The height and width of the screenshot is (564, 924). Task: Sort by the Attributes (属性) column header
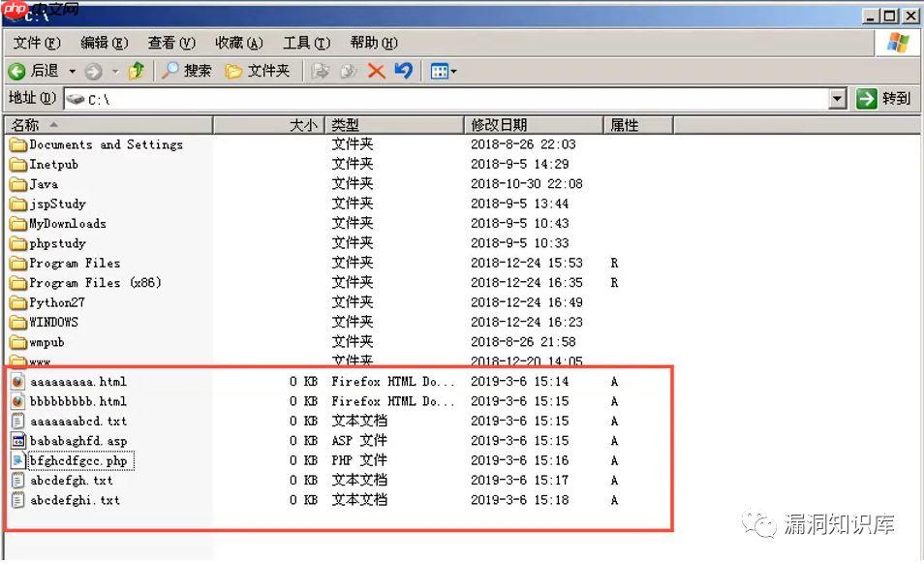tap(638, 125)
